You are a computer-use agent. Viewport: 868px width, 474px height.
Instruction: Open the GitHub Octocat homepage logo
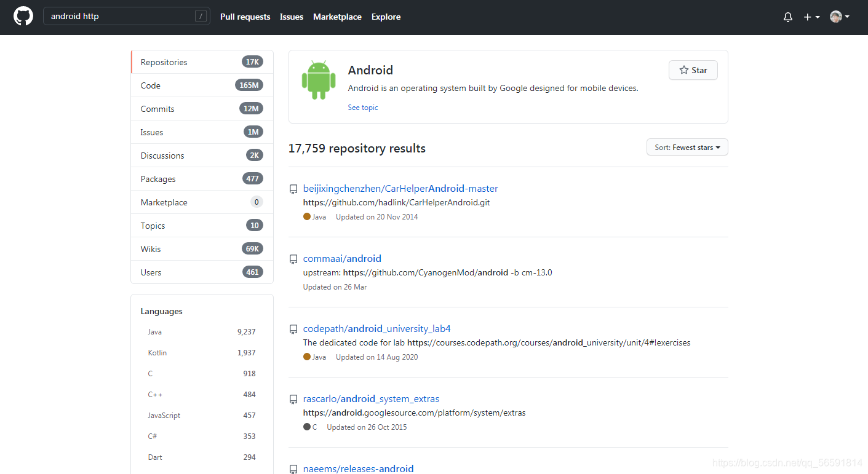[23, 17]
